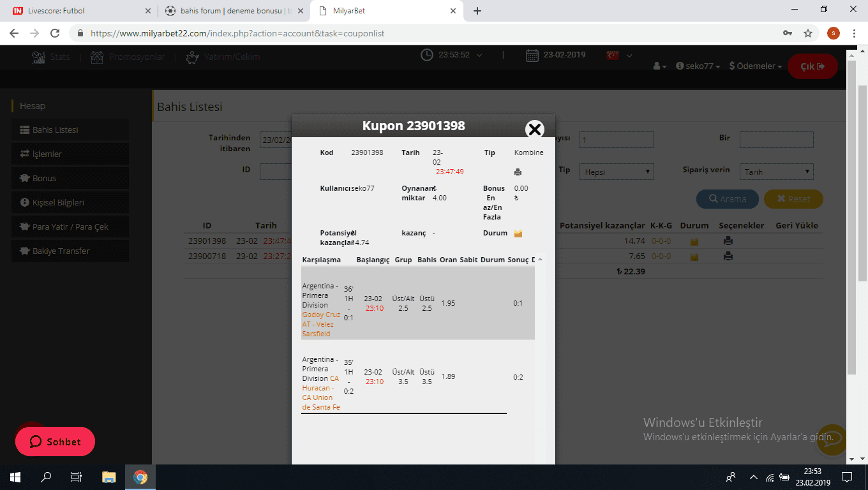The image size is (868, 490).
Task: Select Bonus in sidebar
Action: 70,178
